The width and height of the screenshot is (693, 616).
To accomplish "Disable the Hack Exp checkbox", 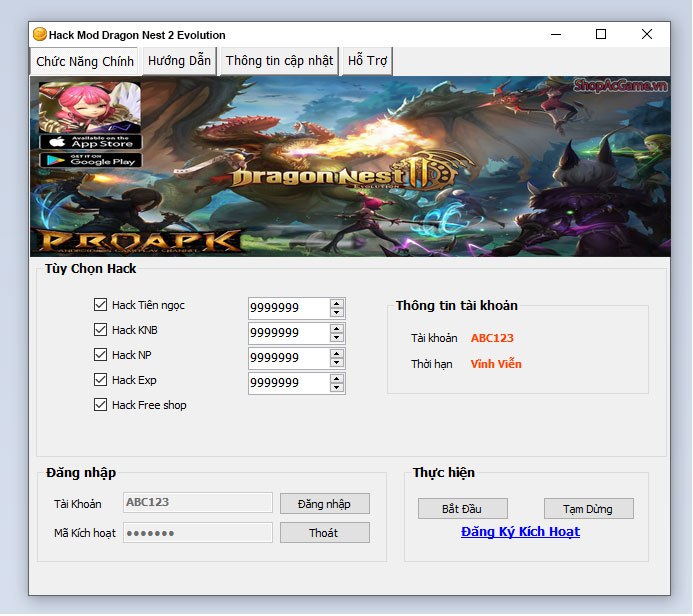I will pyautogui.click(x=100, y=380).
